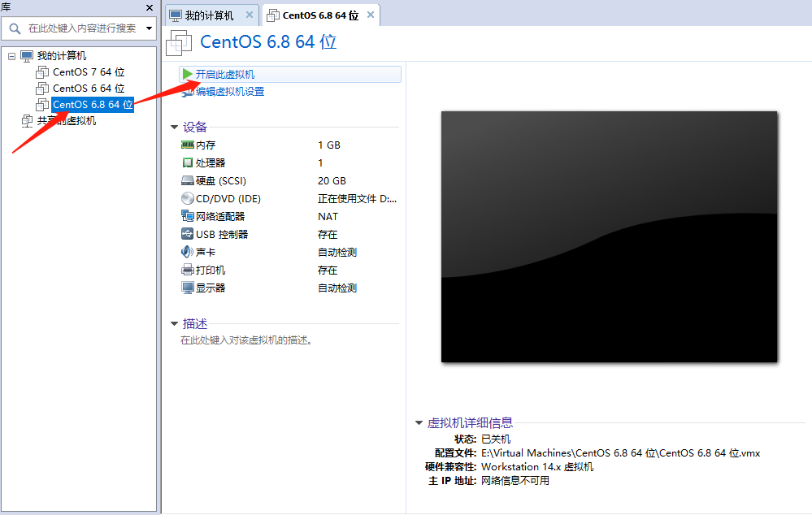Select the 硬盘 (SCSI) hard disk icon
The width and height of the screenshot is (812, 515).
tap(185, 180)
